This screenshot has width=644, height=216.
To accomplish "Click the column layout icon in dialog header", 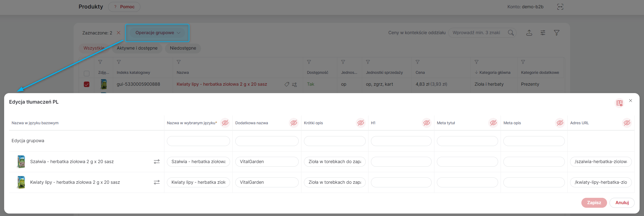I will point(619,103).
